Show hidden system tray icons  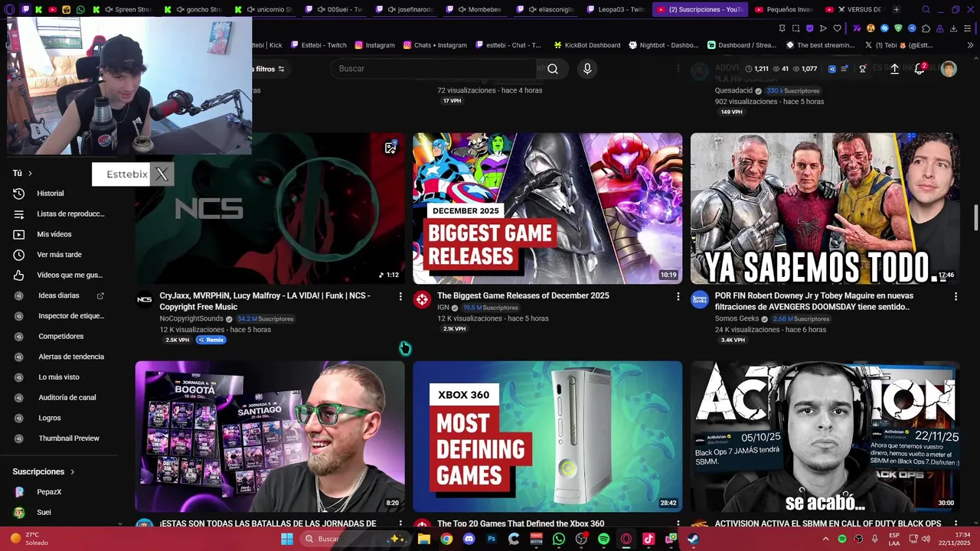pos(825,539)
